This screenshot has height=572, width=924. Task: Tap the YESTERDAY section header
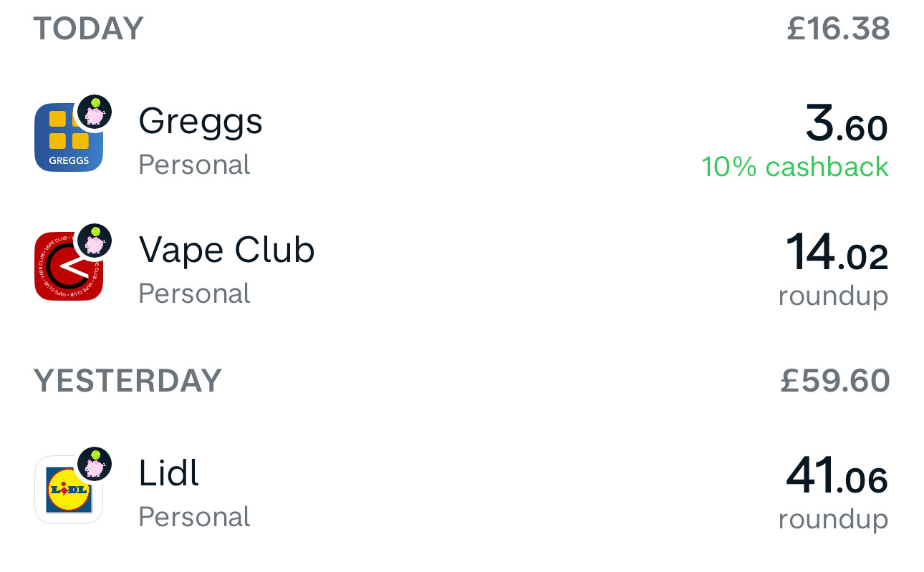tap(127, 381)
